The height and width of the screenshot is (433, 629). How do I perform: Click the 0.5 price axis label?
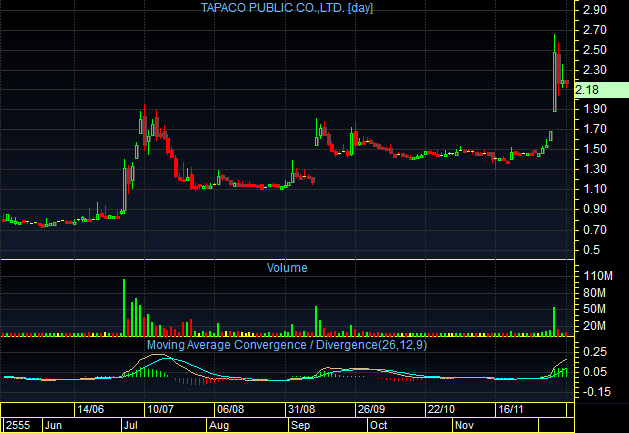[x=591, y=250]
